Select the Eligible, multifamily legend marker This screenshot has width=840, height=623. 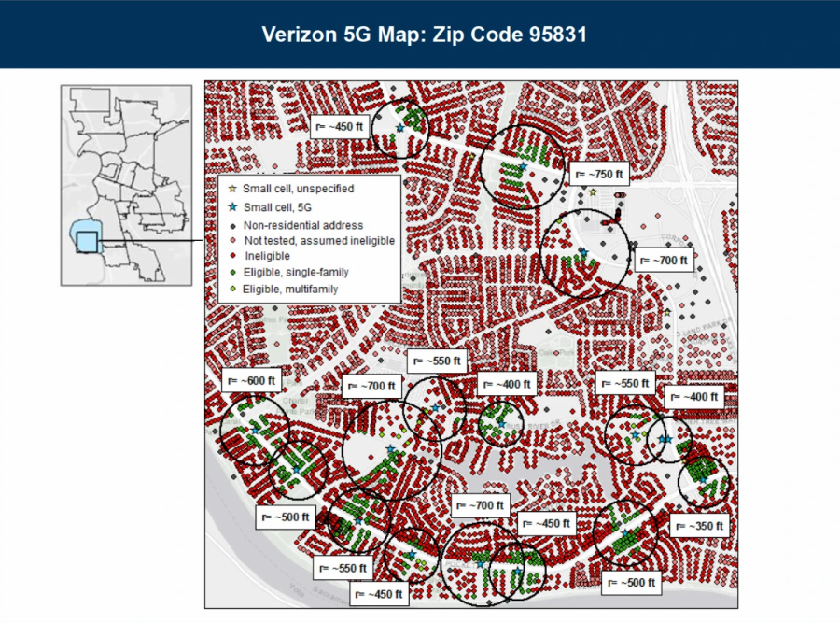pyautogui.click(x=232, y=290)
